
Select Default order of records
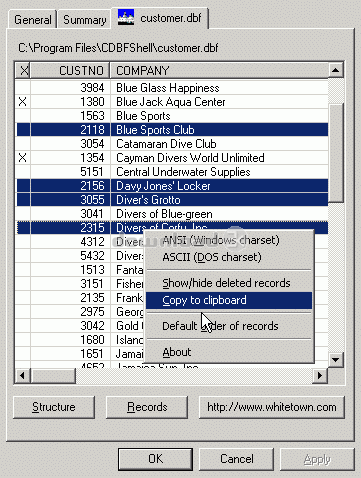pos(229,326)
